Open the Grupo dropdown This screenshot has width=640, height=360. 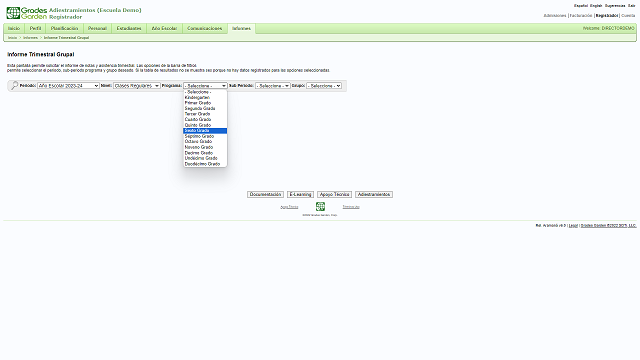point(324,86)
